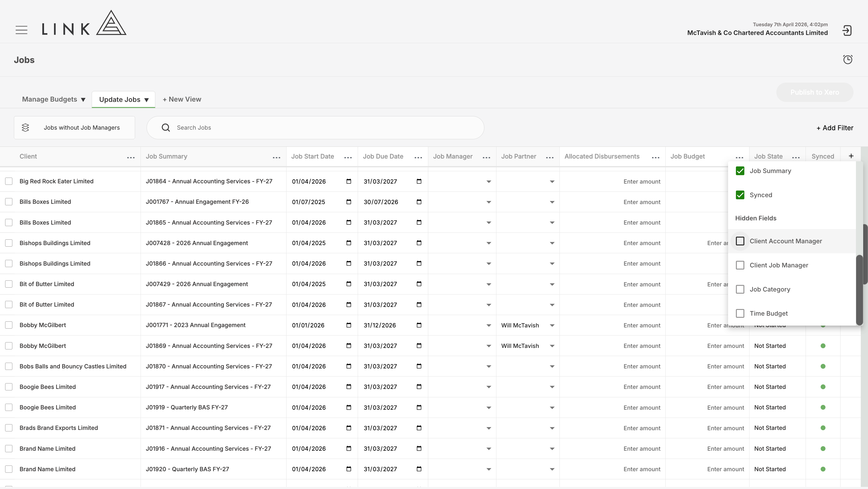Click Not Started state for J01920
868x489 pixels.
(770, 469)
